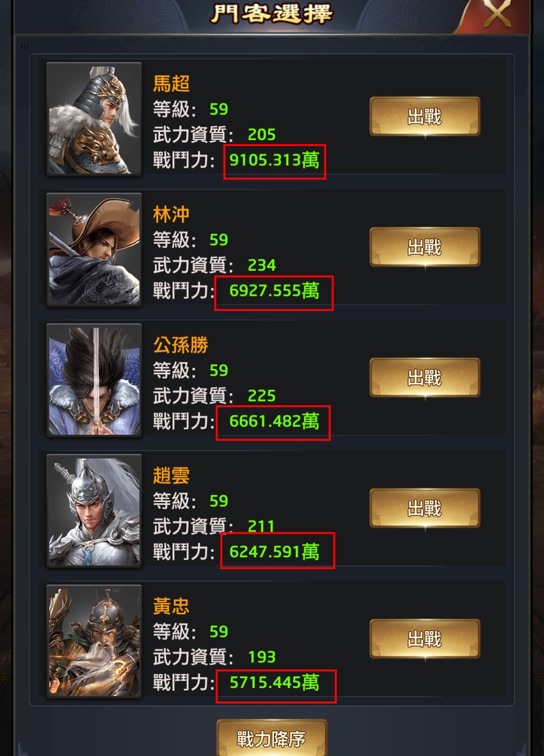The image size is (544, 756).
Task: Click the 林沖 name label
Action: click(x=171, y=214)
